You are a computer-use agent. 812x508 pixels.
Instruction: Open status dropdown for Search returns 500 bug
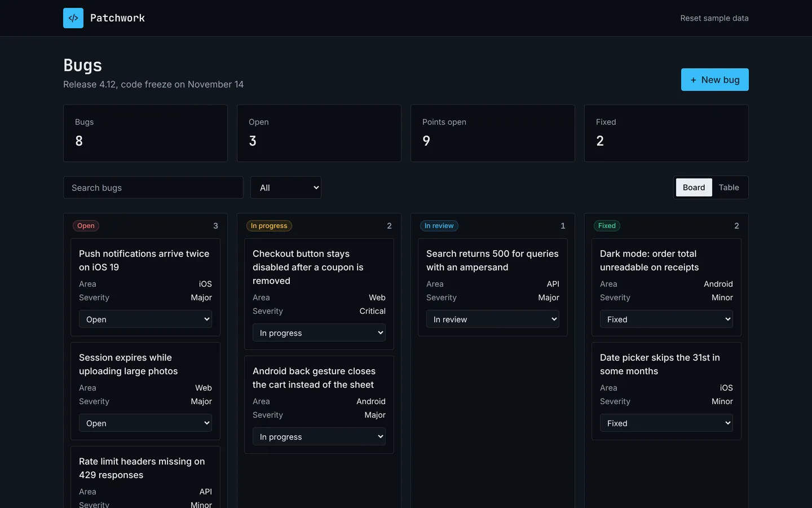pyautogui.click(x=493, y=319)
